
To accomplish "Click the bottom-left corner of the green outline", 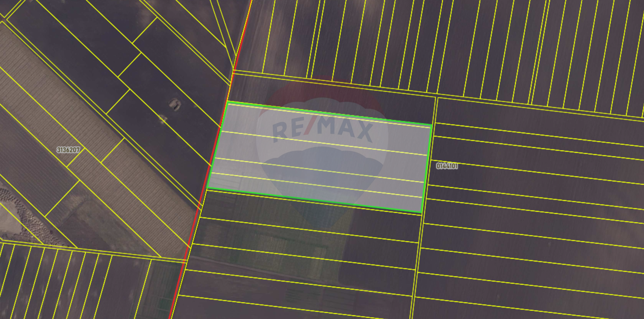I will click(207, 188).
